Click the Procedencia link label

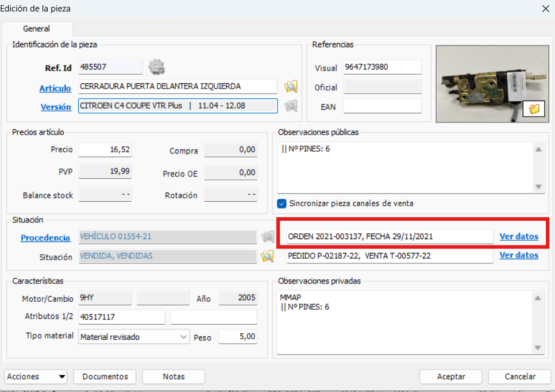pos(45,237)
